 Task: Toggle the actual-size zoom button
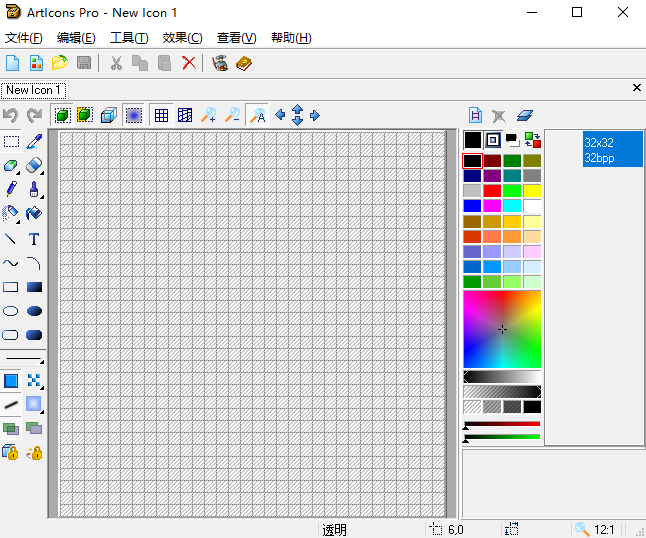[x=257, y=115]
